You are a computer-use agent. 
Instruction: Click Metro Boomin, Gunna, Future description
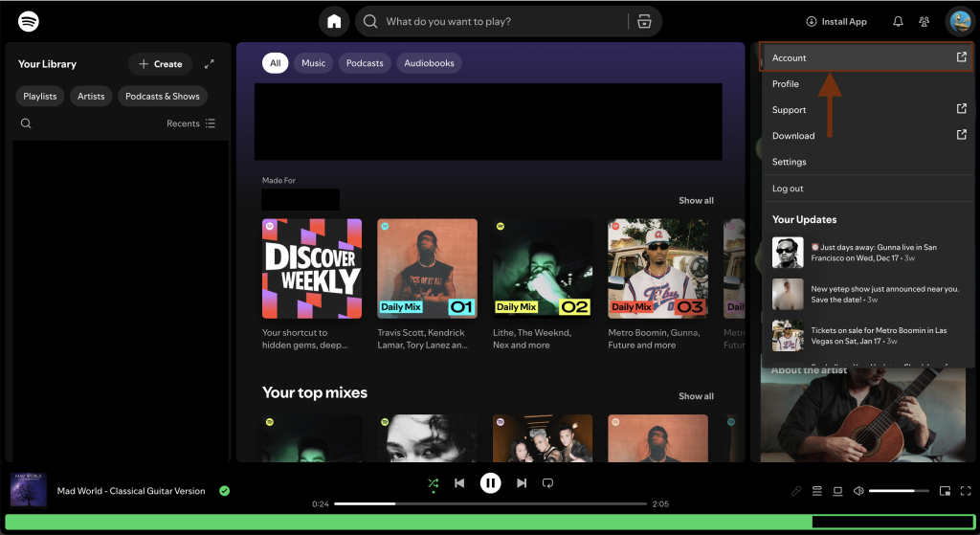[654, 339]
